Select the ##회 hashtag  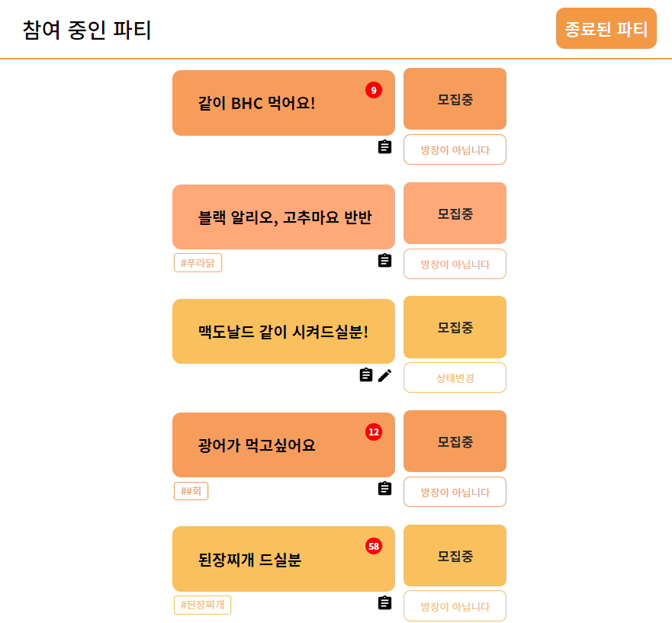coord(191,491)
